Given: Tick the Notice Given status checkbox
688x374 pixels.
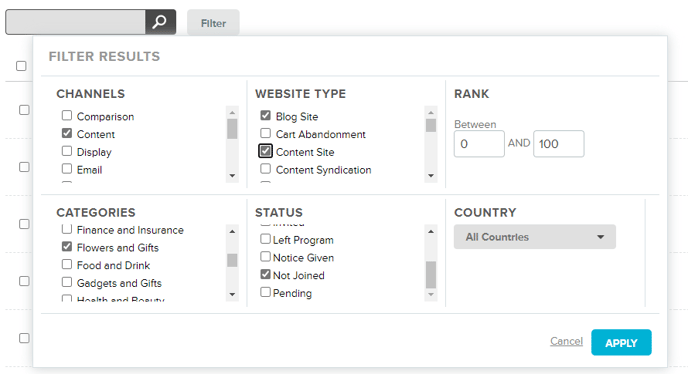Looking at the screenshot, I should [x=265, y=256].
